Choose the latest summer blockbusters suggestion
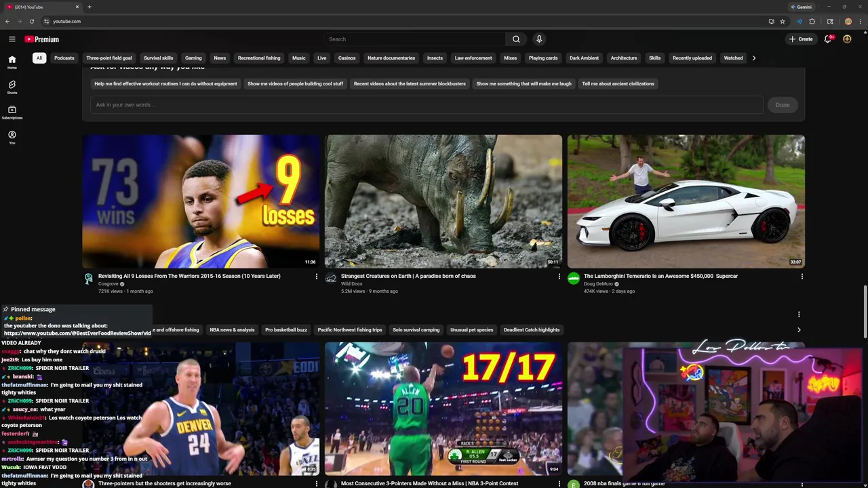The image size is (868, 488). coord(410,84)
